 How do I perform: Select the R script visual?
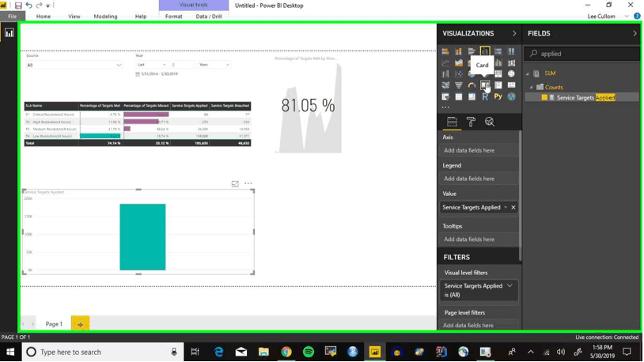(x=485, y=96)
